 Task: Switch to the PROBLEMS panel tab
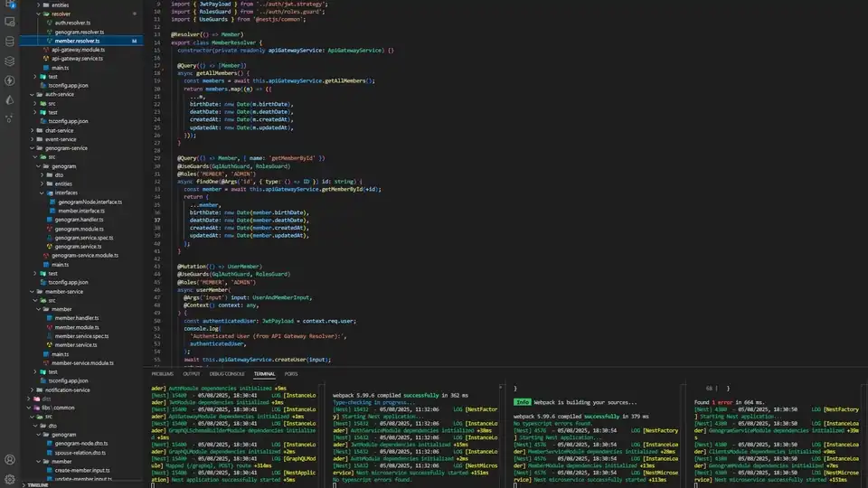162,374
